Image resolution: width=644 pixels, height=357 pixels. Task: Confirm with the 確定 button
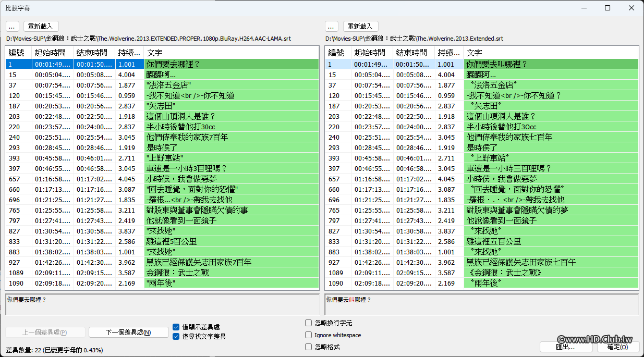(617, 347)
